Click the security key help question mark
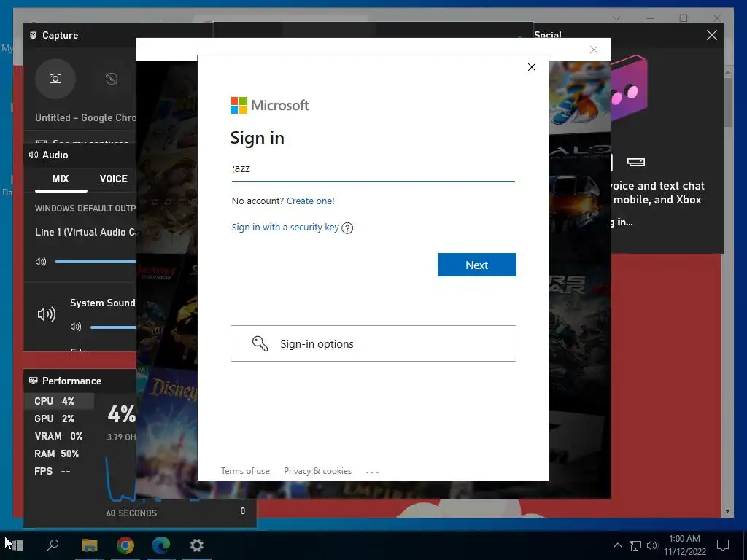 (347, 228)
